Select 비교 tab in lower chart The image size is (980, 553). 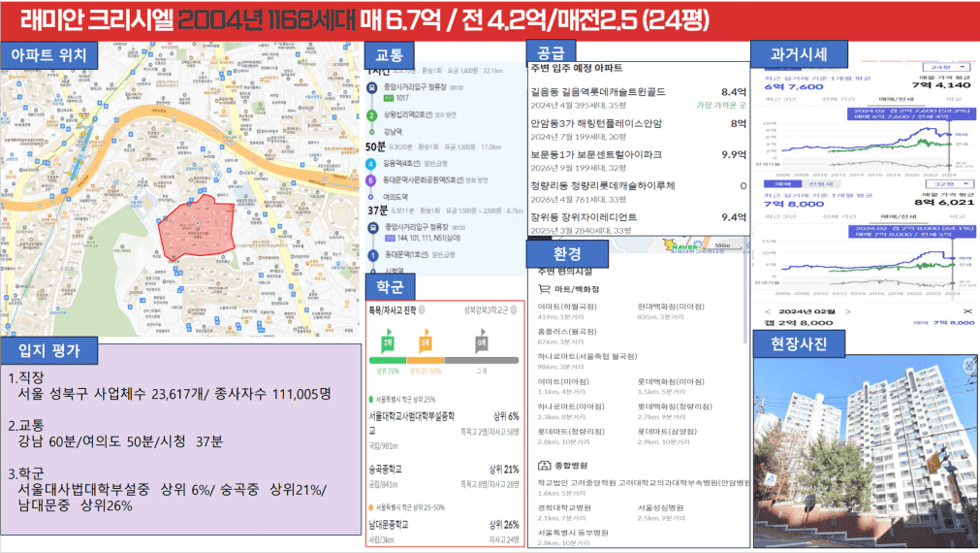coord(957,216)
